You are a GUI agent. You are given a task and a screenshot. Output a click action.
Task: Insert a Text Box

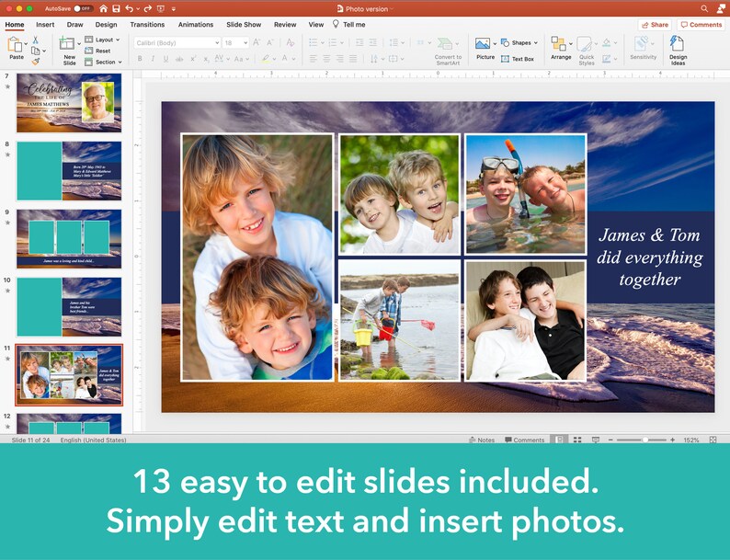[x=518, y=59]
